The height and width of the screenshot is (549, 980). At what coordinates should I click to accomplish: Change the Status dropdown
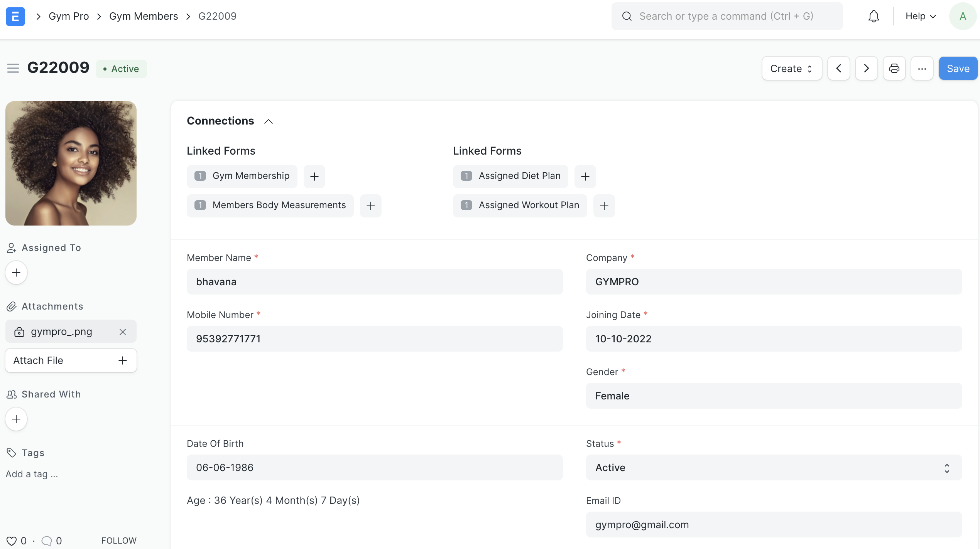774,468
